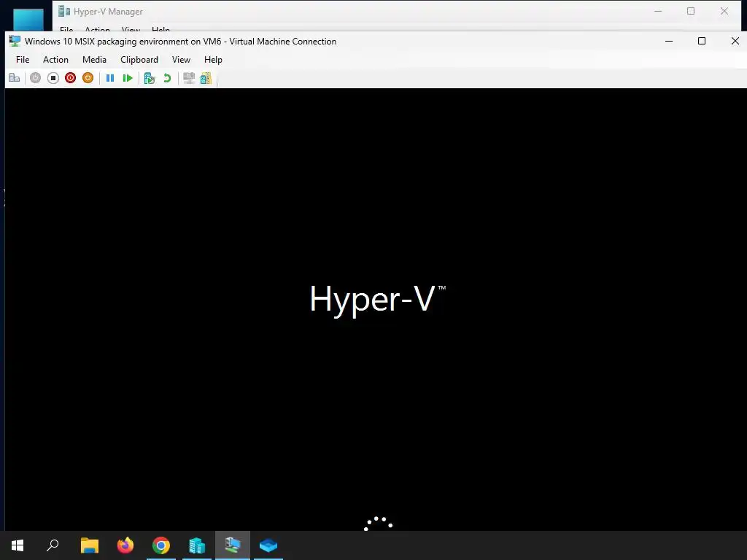Pause the VM using the blue pause icon

pyautogui.click(x=110, y=77)
